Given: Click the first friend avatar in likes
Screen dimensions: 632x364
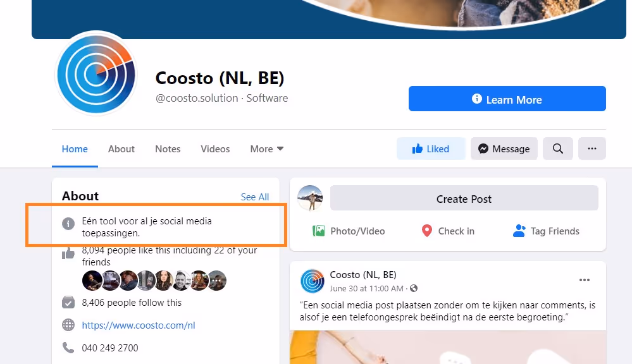Looking at the screenshot, I should point(92,281).
